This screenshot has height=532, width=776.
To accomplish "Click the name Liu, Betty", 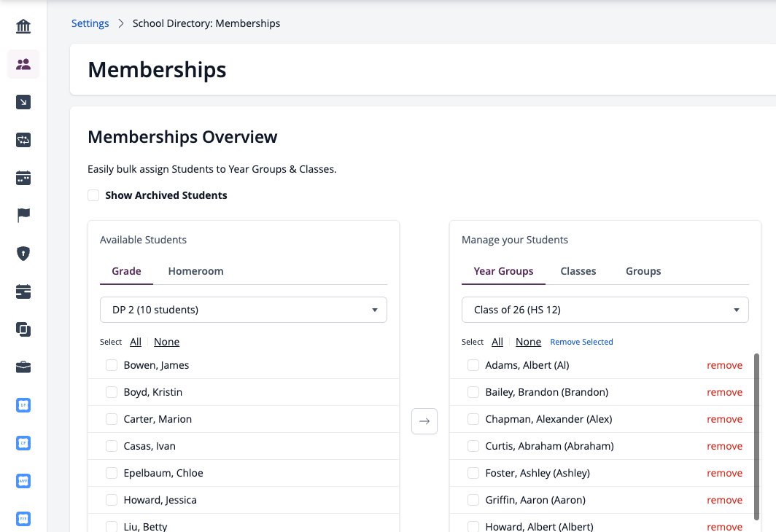I will [146, 527].
